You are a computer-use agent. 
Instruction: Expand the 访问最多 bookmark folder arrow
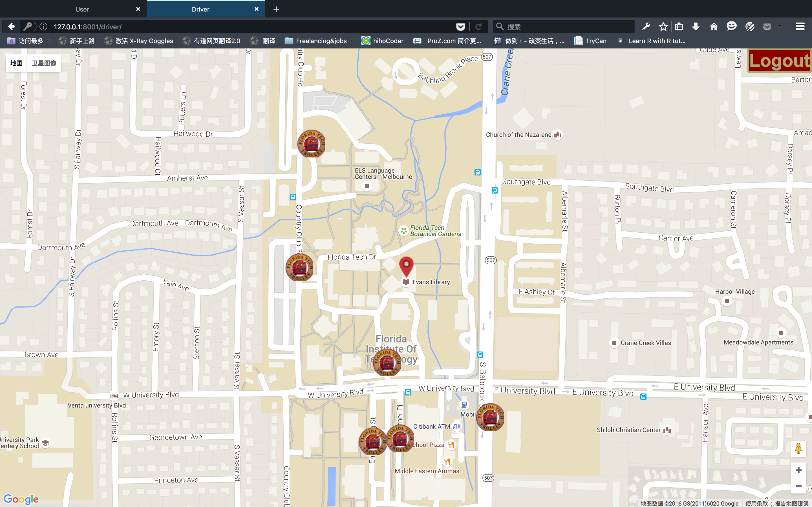tap(49, 41)
